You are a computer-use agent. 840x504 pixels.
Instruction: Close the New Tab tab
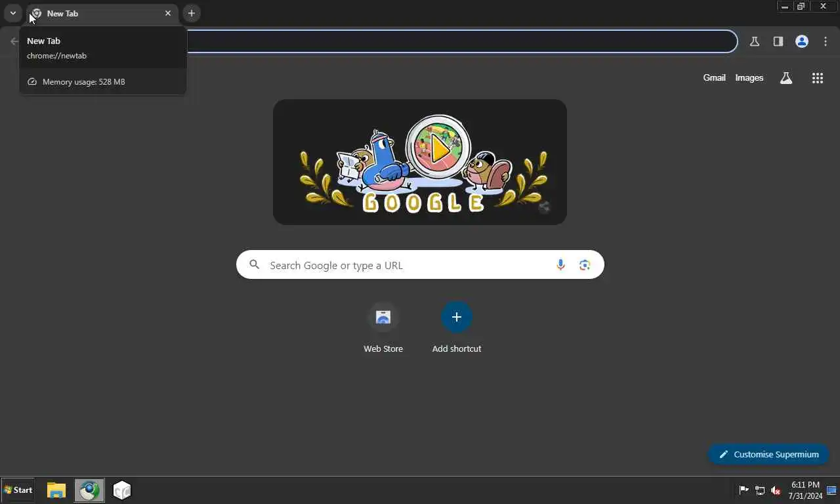(168, 13)
